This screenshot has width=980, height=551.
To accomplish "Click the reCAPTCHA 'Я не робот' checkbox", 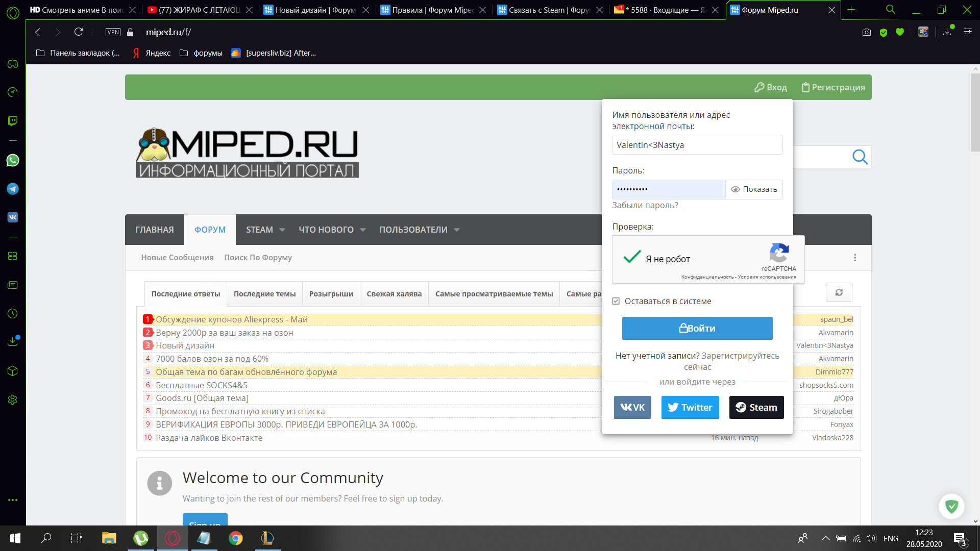I will click(x=632, y=257).
